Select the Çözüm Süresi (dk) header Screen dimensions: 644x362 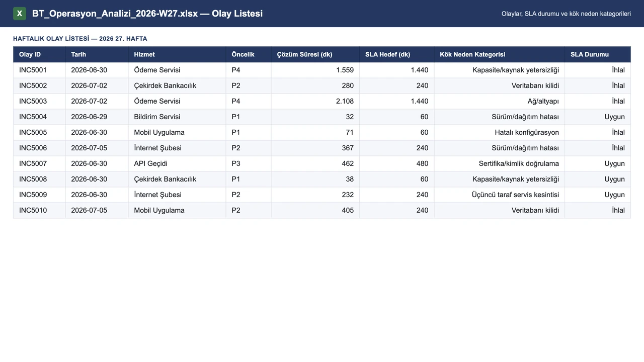(315, 54)
